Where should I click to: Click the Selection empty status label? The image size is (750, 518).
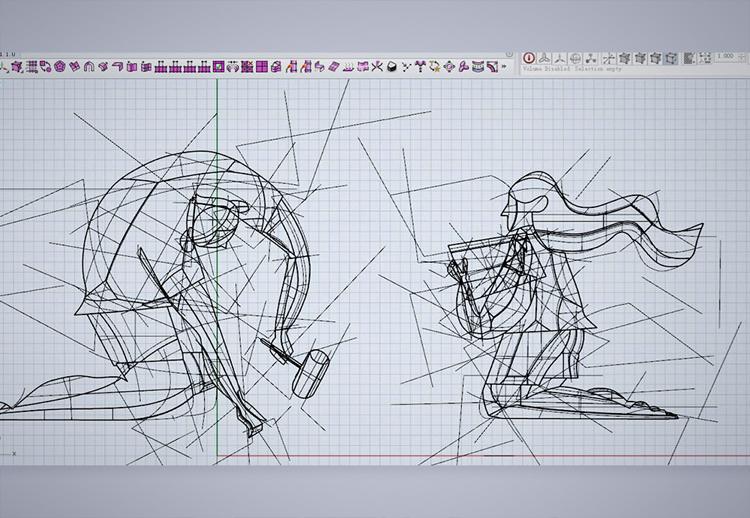598,69
